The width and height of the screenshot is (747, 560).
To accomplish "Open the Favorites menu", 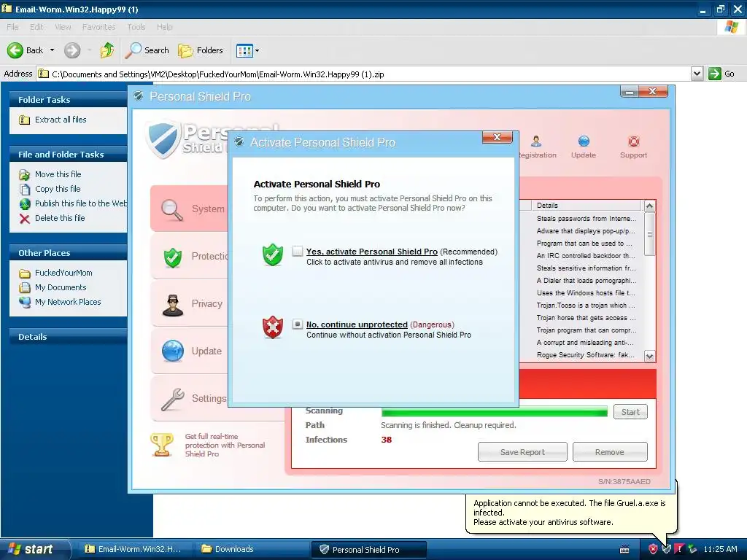I will point(98,27).
